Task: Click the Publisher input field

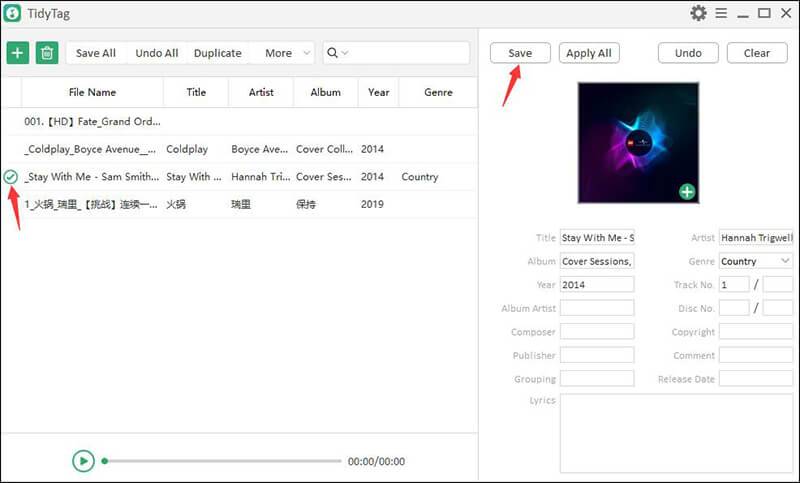Action: click(597, 355)
